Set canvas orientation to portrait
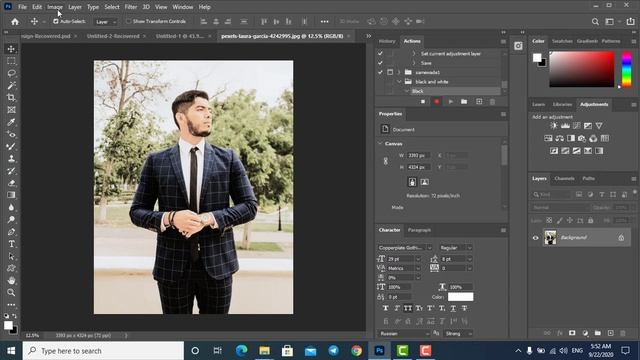Screen dimensions: 640x360 [412, 182]
